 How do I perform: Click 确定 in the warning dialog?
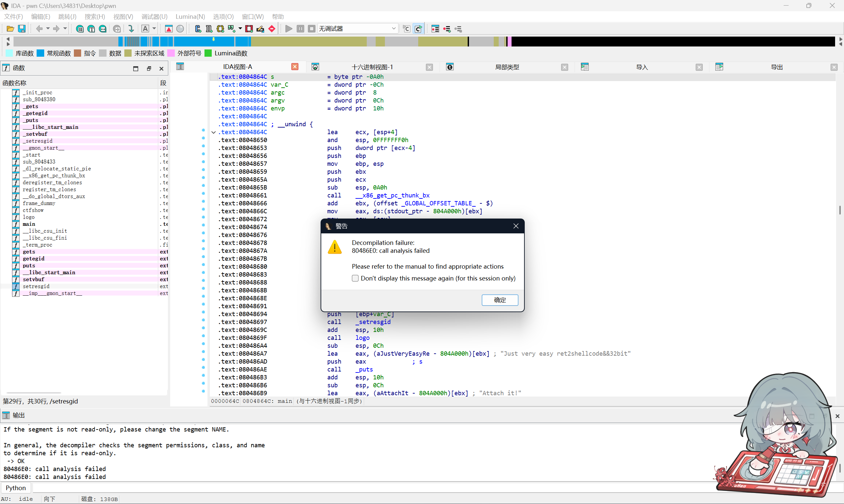click(x=500, y=300)
